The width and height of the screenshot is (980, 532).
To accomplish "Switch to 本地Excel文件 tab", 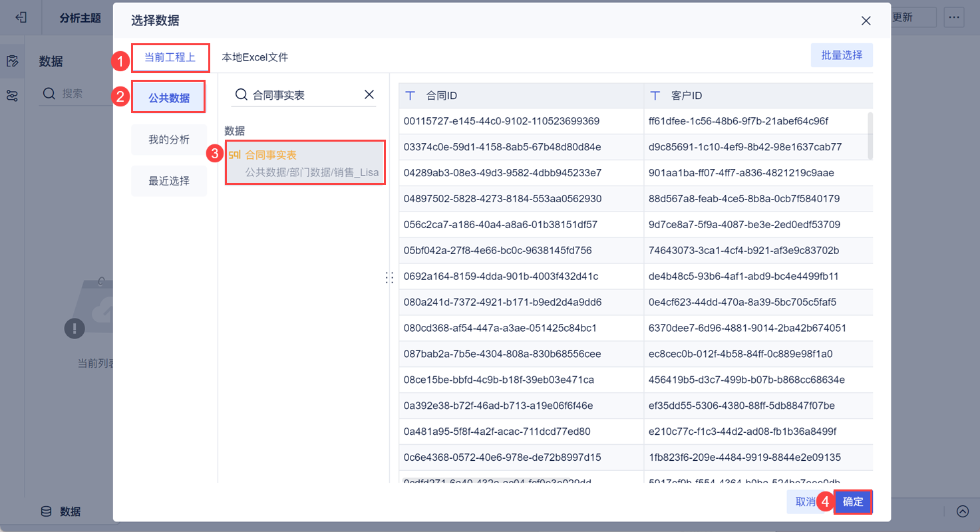I will (x=255, y=57).
